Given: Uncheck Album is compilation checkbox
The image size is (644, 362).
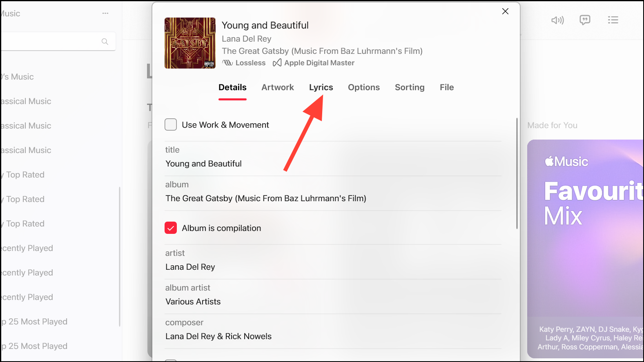Looking at the screenshot, I should [171, 228].
